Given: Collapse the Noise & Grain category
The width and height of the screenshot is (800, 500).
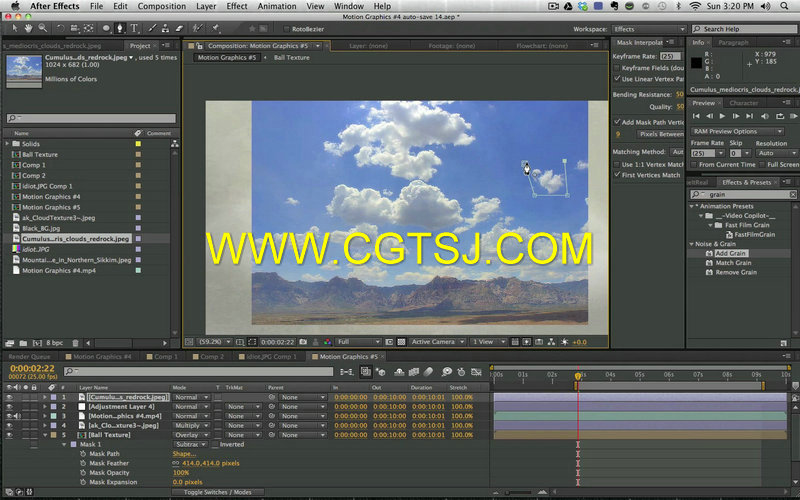Looking at the screenshot, I should tap(691, 244).
